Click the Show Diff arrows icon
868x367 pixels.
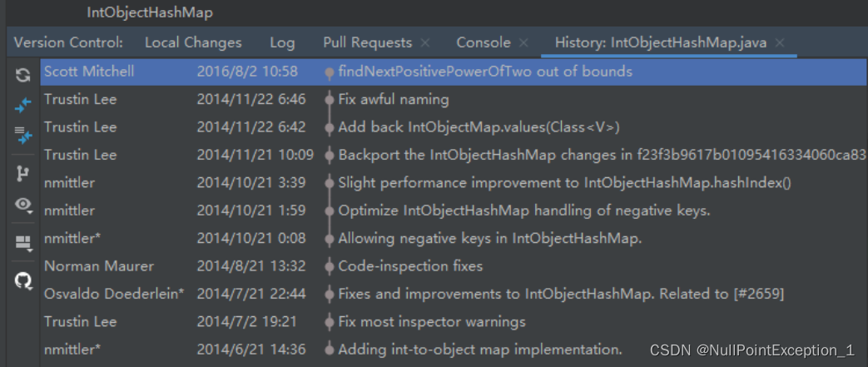tap(22, 105)
